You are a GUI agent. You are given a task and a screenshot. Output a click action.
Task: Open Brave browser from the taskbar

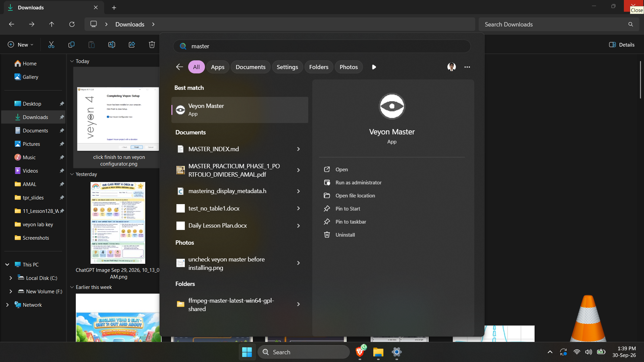pos(360,352)
